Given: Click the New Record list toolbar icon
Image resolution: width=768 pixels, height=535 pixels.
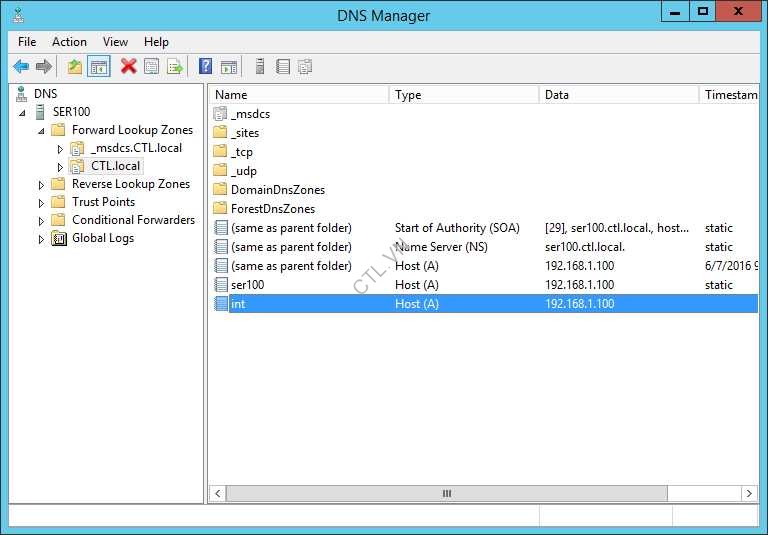Looking at the screenshot, I should tap(283, 66).
